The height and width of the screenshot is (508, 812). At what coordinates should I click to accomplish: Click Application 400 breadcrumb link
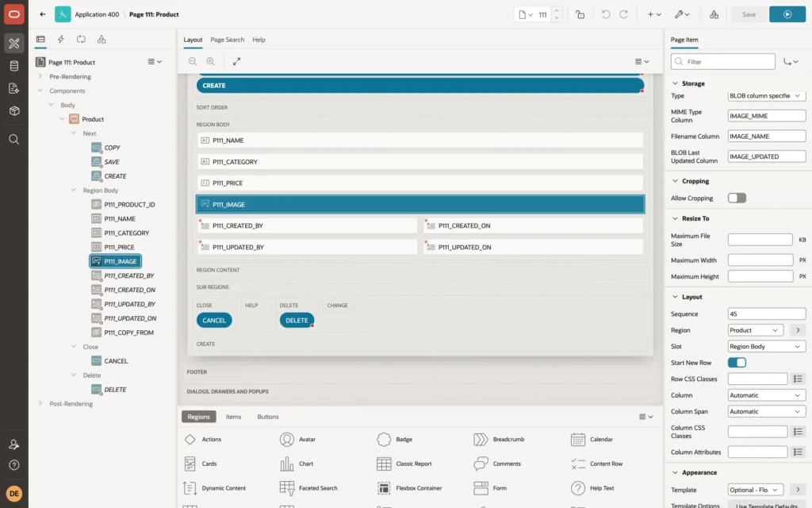[x=97, y=14]
